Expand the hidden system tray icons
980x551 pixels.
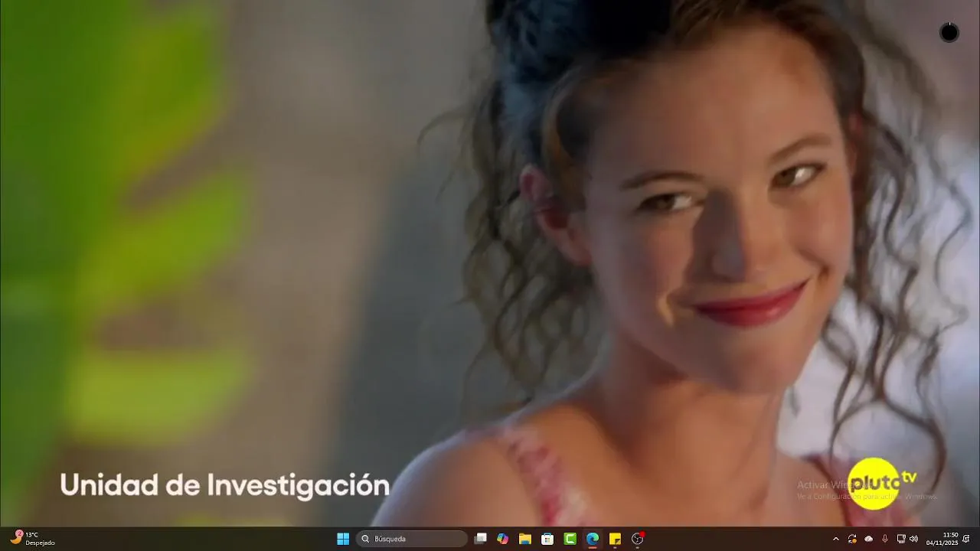(x=835, y=539)
